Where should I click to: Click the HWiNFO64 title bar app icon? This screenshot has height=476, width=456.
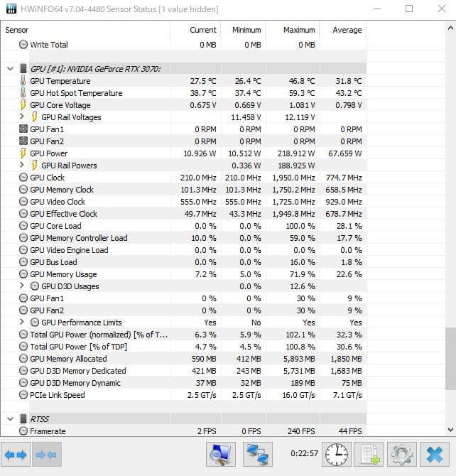click(x=11, y=9)
